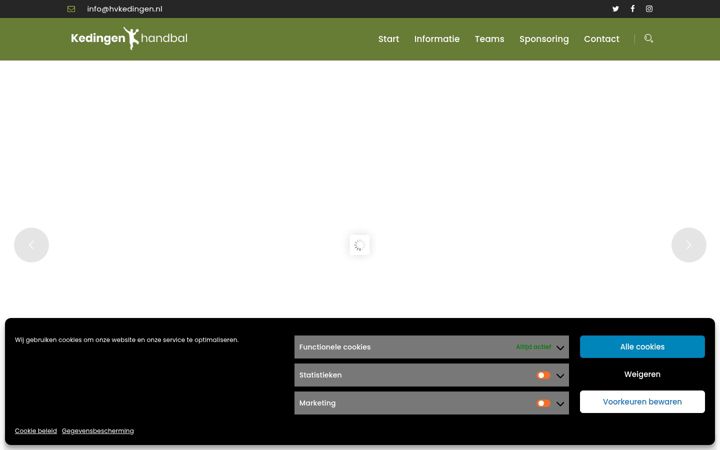Open the Instagram icon in top bar
Image resolution: width=720 pixels, height=450 pixels.
point(649,9)
